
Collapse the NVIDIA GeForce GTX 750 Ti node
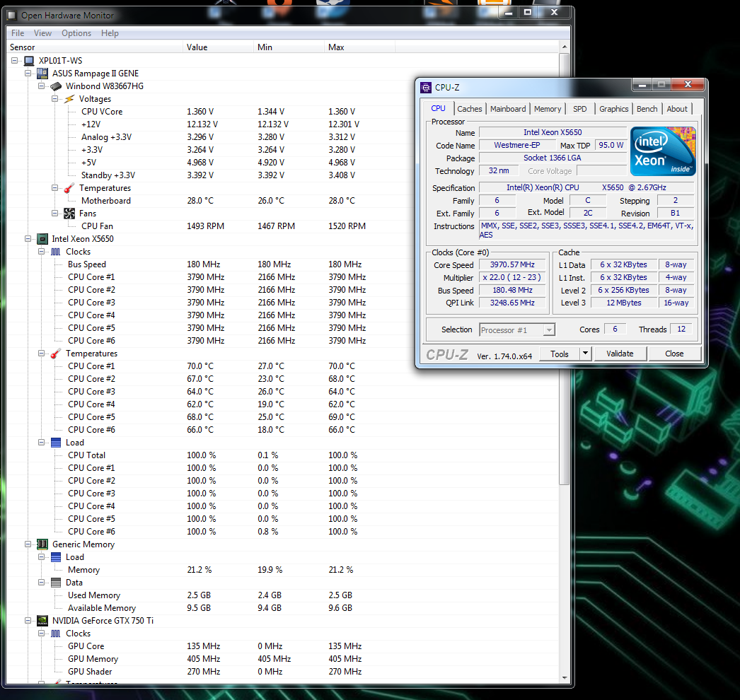[x=28, y=621]
